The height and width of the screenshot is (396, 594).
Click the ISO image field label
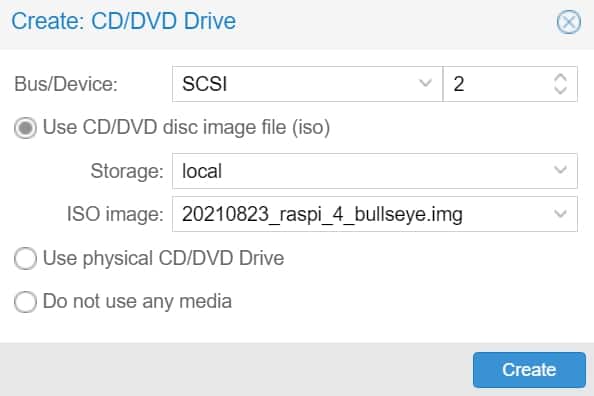tap(115, 214)
